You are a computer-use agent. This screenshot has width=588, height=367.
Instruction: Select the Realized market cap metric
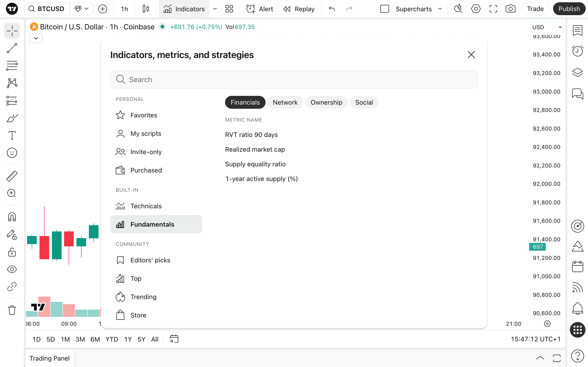(x=255, y=149)
